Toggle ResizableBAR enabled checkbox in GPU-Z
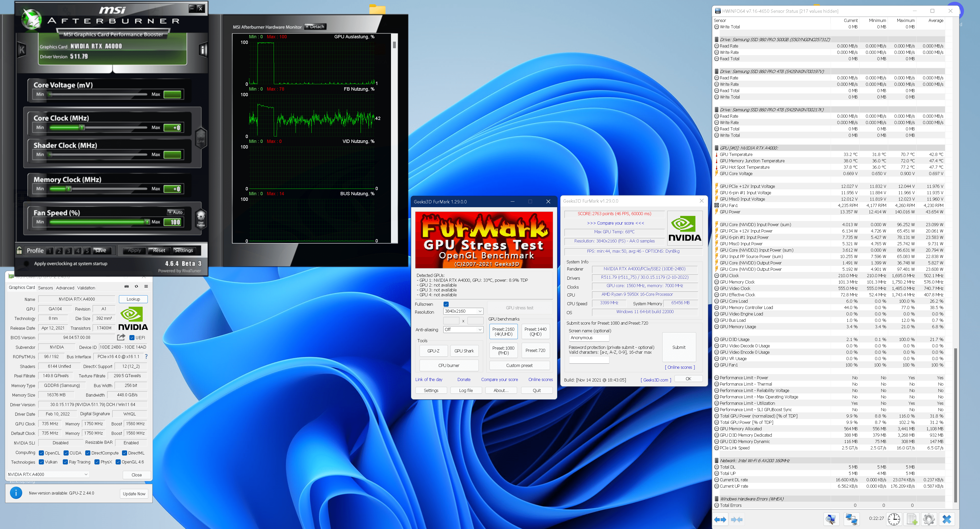 click(x=130, y=444)
